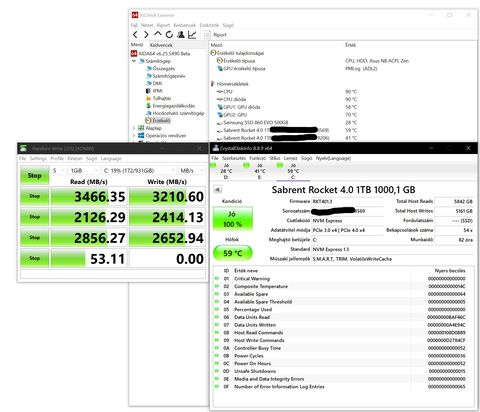Select Számítógépnév in AIDA64 tree
This screenshot has height=412, width=480.
pyautogui.click(x=166, y=76)
